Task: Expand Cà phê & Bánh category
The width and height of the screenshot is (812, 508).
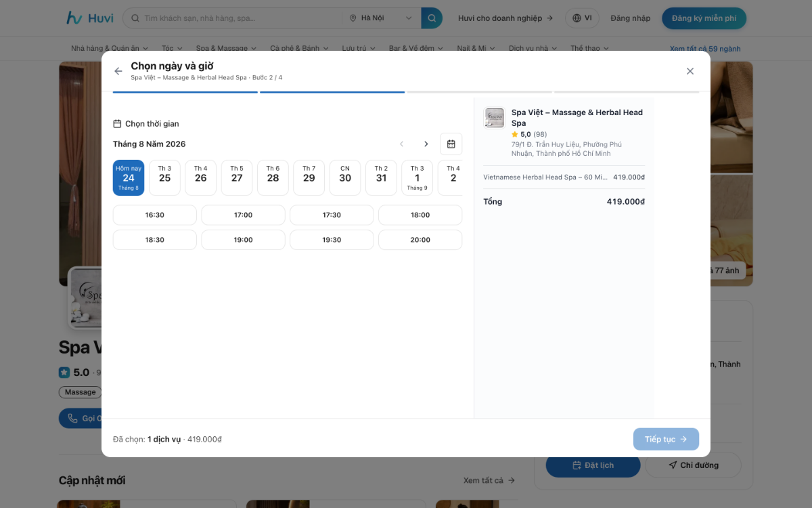Action: pos(299,49)
